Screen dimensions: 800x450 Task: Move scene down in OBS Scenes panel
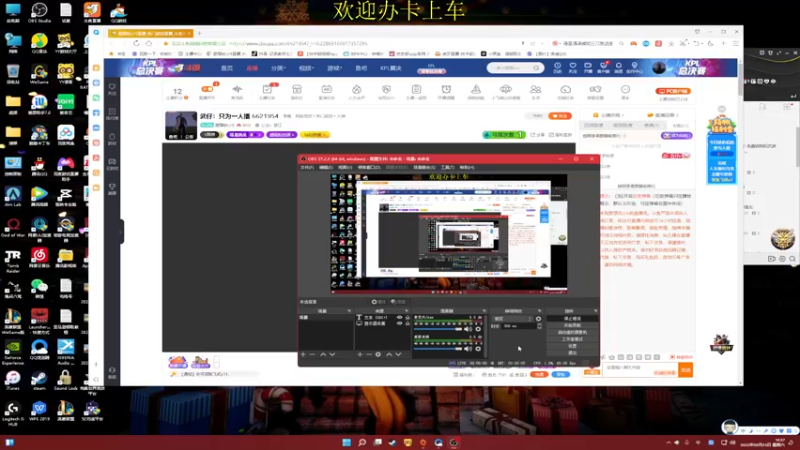click(332, 354)
